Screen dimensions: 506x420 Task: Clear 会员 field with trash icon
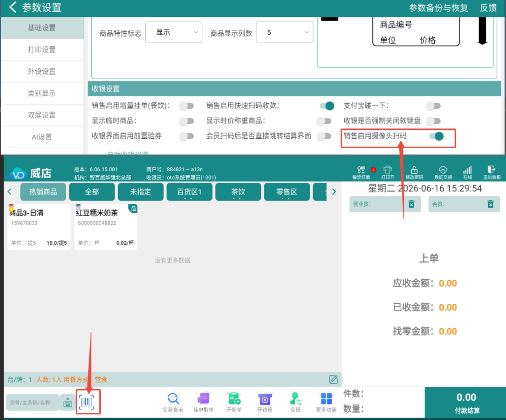[x=491, y=204]
